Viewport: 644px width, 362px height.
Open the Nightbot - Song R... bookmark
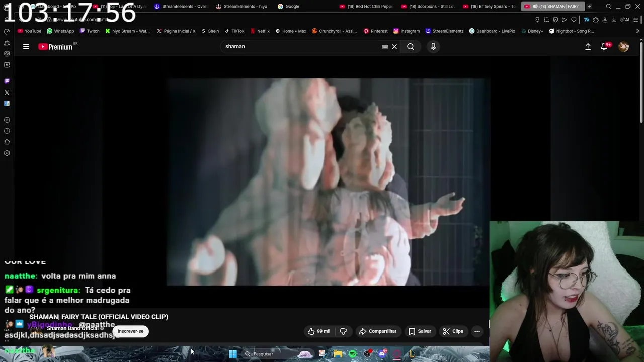(x=572, y=31)
